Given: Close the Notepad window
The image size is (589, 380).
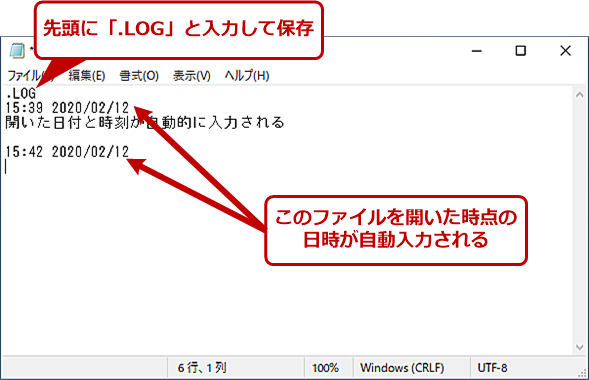Looking at the screenshot, I should click(x=565, y=51).
